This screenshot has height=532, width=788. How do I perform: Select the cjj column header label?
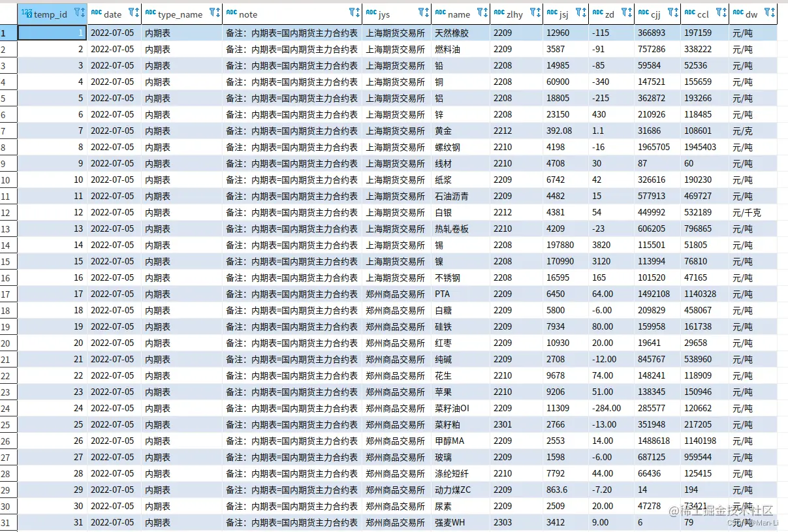pos(656,14)
